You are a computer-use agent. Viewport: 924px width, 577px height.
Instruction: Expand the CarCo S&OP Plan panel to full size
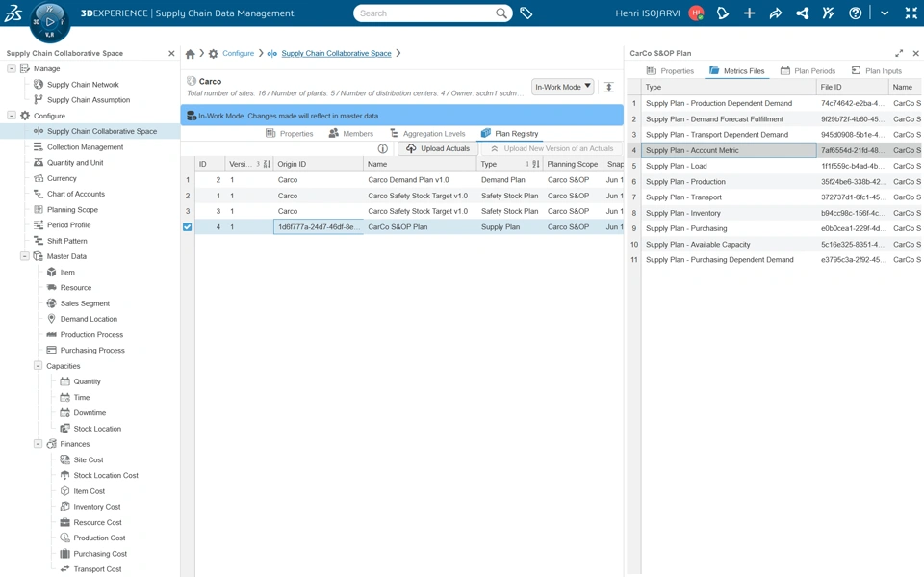click(899, 53)
